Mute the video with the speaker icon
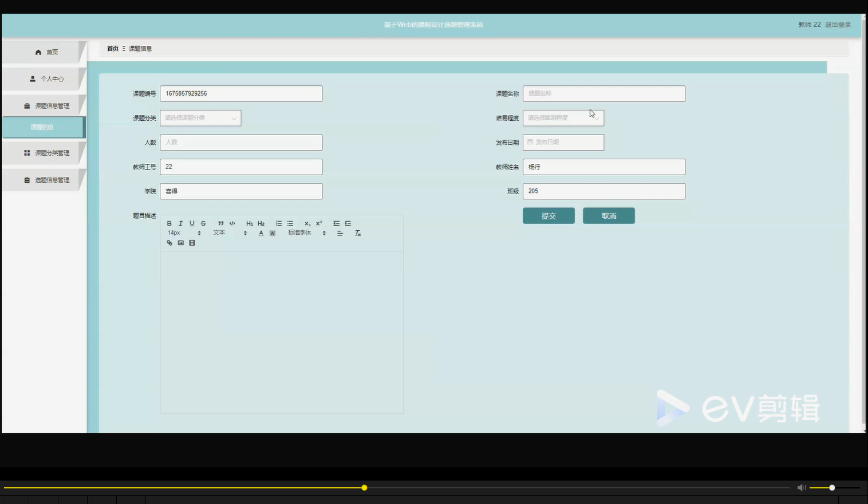 tap(801, 488)
